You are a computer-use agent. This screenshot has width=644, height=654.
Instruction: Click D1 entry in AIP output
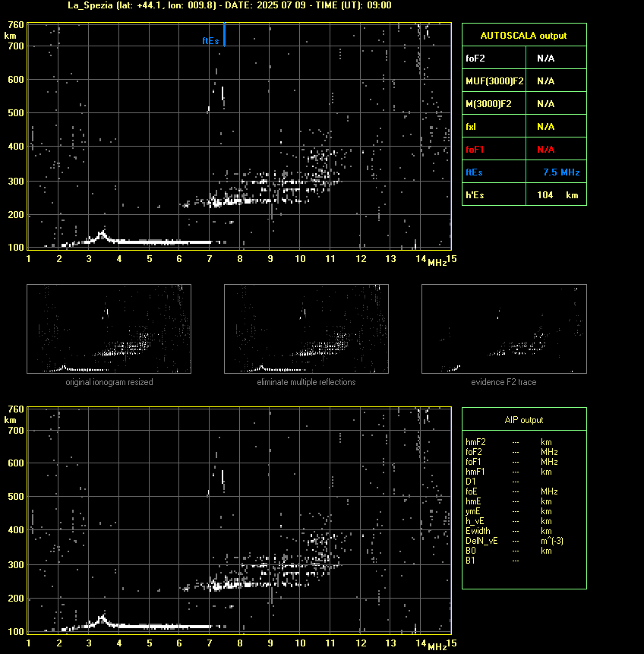(471, 482)
